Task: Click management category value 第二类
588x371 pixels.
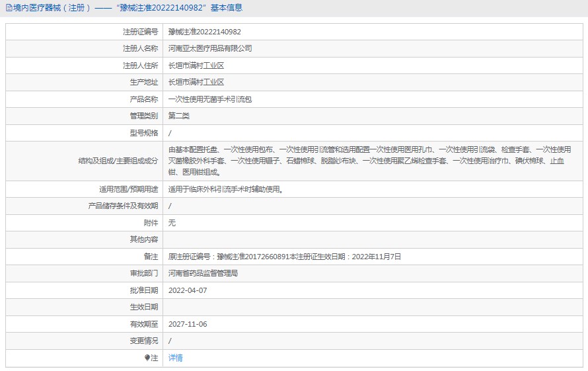Action: pos(179,116)
